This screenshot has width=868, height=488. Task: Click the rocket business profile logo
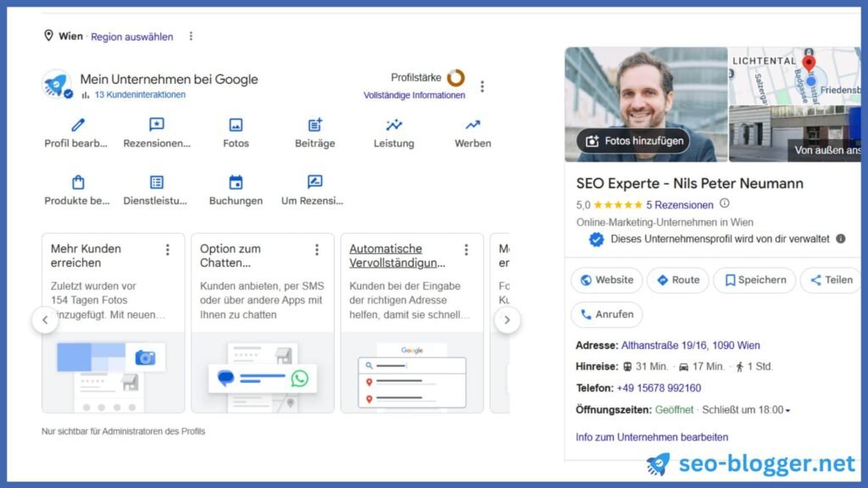click(x=57, y=85)
